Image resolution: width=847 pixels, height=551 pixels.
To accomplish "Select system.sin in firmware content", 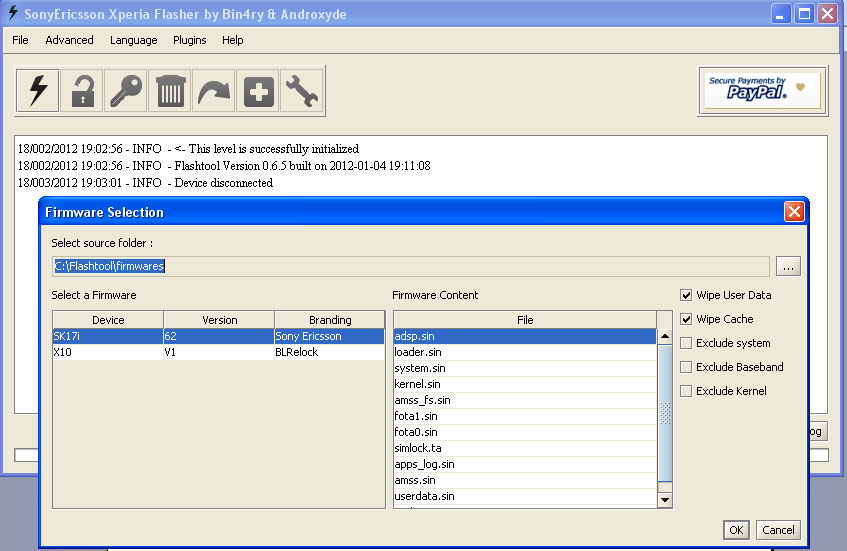I will click(x=525, y=368).
